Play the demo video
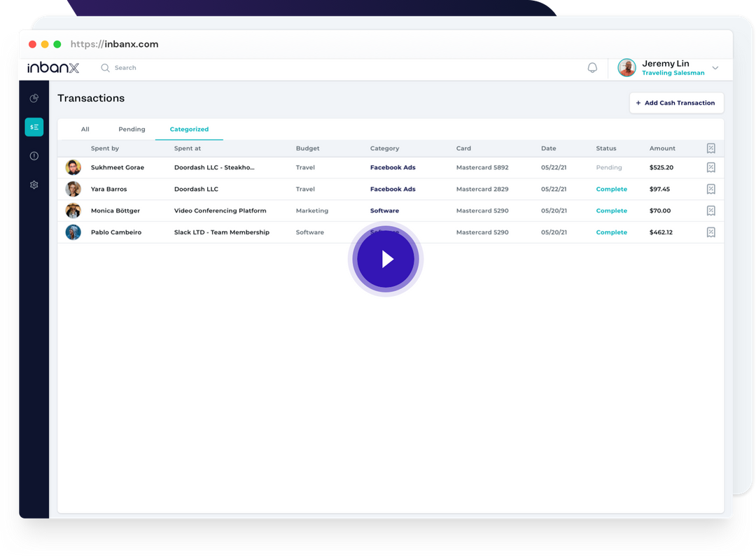Screen dimensions: 756x557 385,258
